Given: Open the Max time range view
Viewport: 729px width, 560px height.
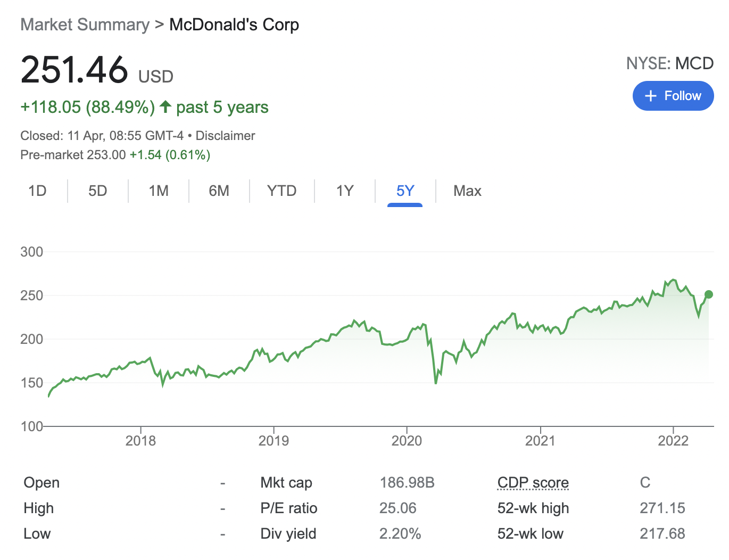Looking at the screenshot, I should 467,191.
